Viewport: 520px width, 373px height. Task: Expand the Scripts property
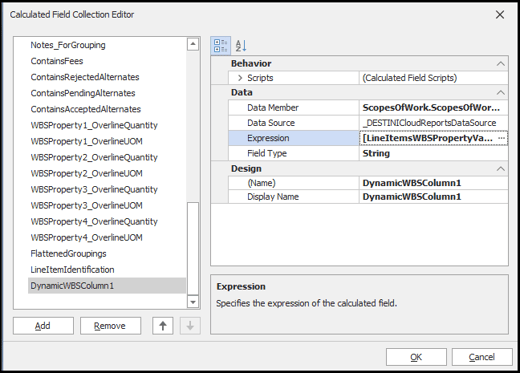pos(240,78)
